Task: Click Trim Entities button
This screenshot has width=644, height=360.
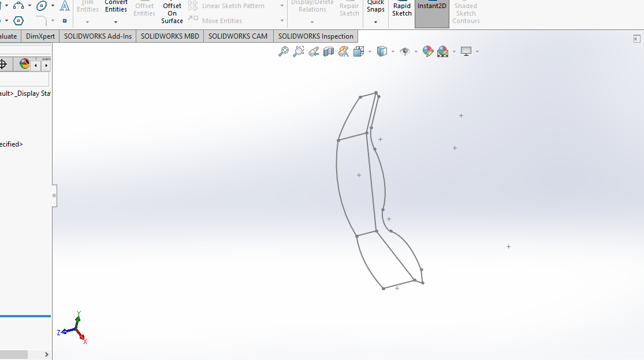Action: coord(87,6)
